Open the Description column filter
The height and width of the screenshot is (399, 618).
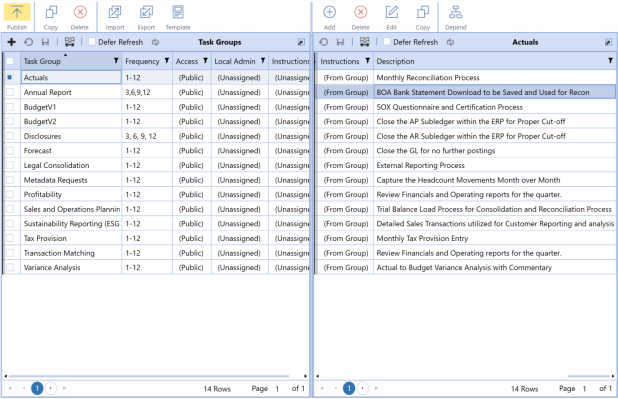coord(610,61)
